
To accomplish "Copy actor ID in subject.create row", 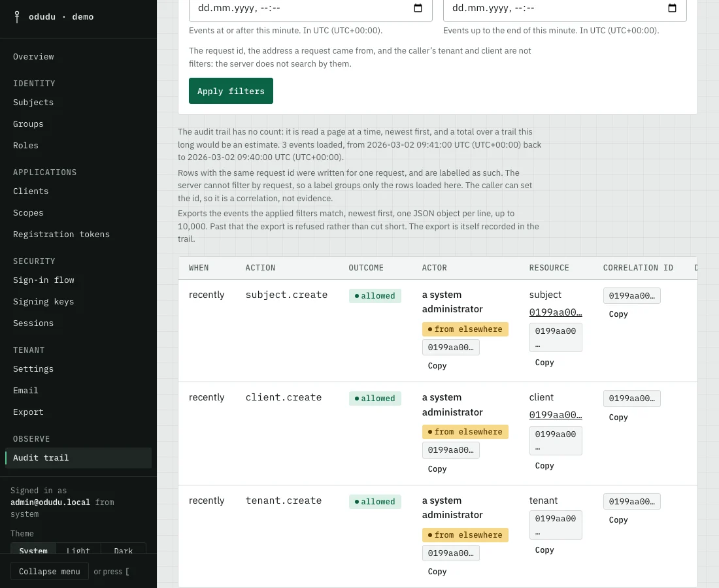I will 437,366.
